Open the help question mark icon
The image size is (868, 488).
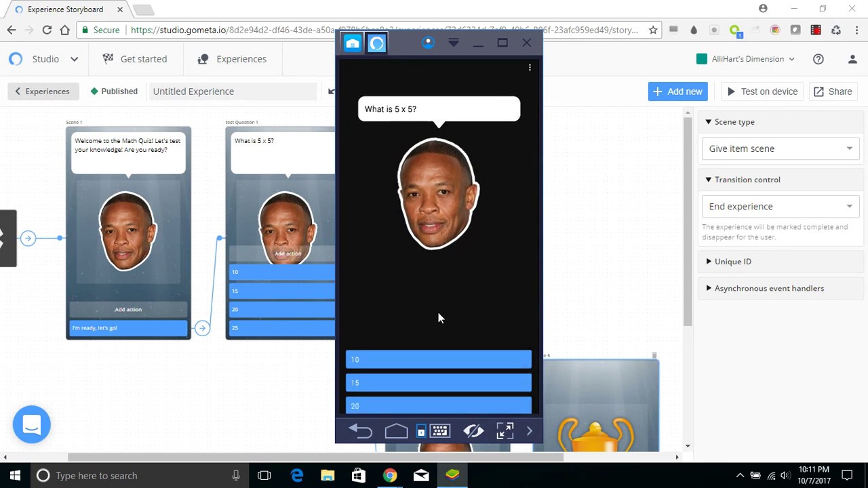click(818, 59)
